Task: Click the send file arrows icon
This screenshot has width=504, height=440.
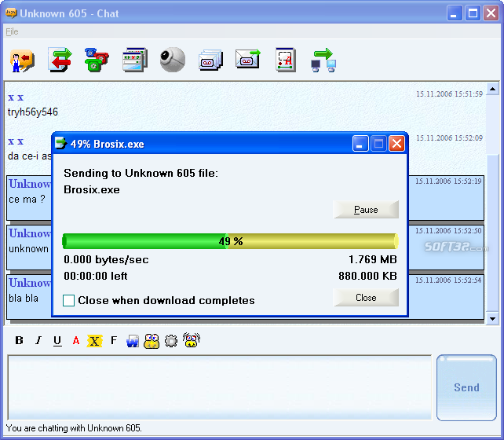Action: [x=60, y=60]
